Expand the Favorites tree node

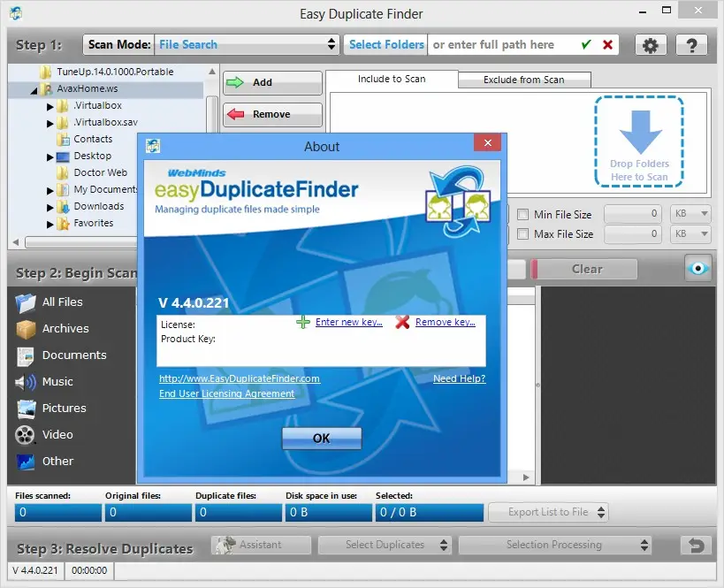pos(50,225)
